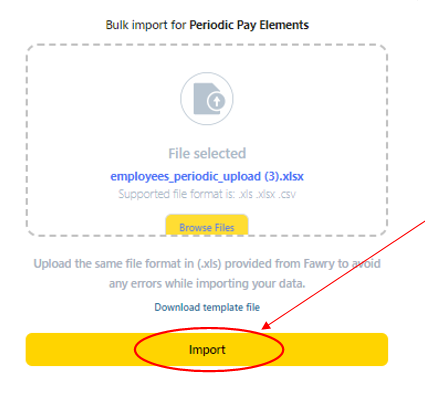Viewport: 425px width, 394px height.
Task: Select the "Bulk import for" heading text
Action: 146,25
